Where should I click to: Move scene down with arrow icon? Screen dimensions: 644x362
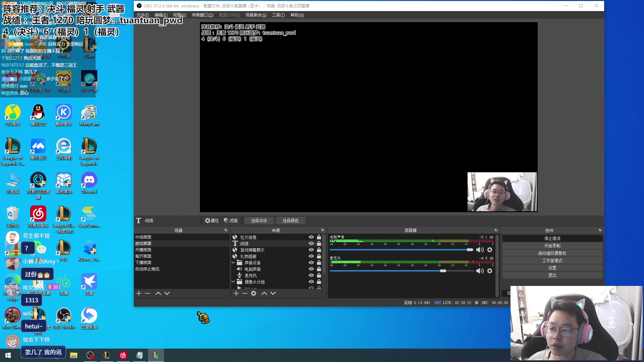click(167, 293)
